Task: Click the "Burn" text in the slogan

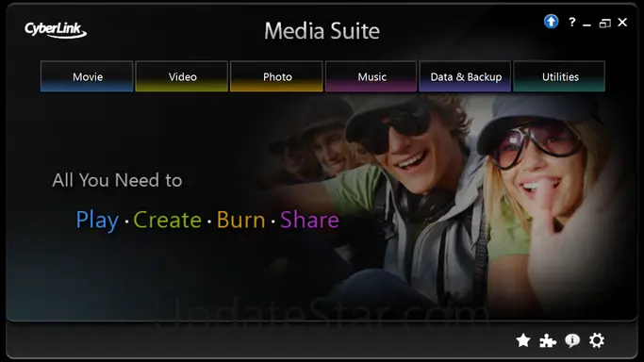Action: (240, 220)
